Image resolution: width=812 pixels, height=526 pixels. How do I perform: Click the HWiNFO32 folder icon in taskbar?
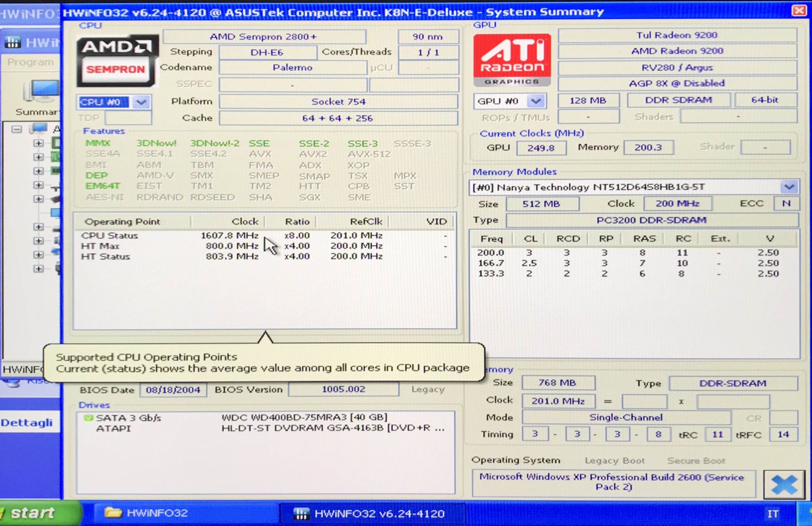pyautogui.click(x=113, y=513)
